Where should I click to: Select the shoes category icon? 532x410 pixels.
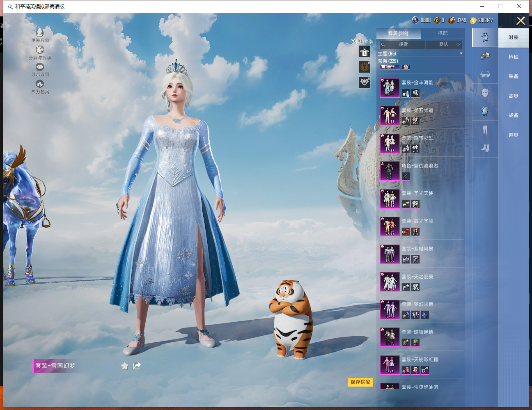click(x=485, y=148)
